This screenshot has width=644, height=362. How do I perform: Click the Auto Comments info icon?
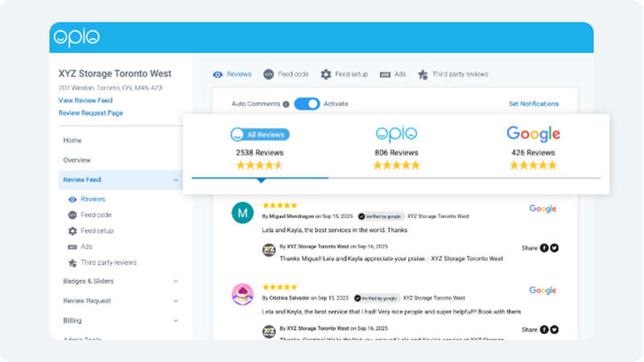coord(287,104)
